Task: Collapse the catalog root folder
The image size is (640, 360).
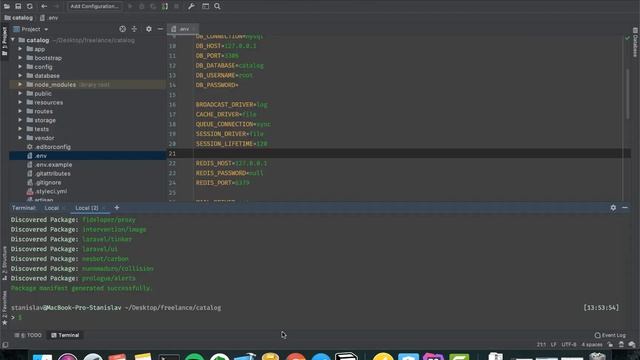Action: [x=13, y=40]
